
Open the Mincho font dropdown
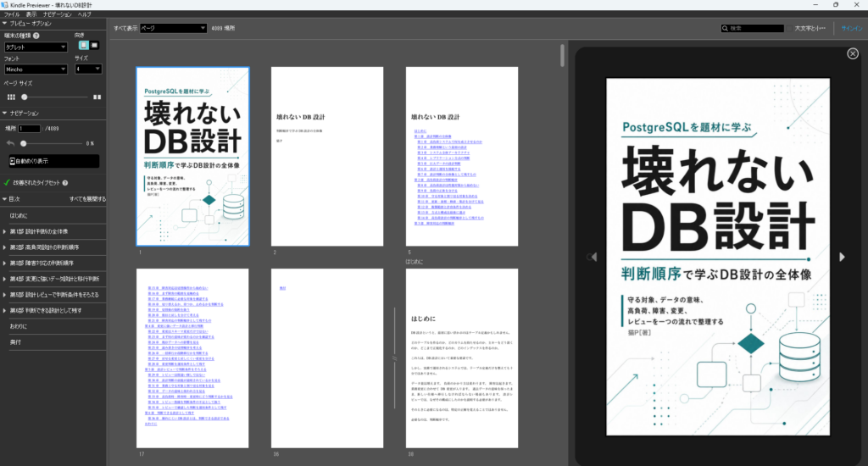[36, 69]
